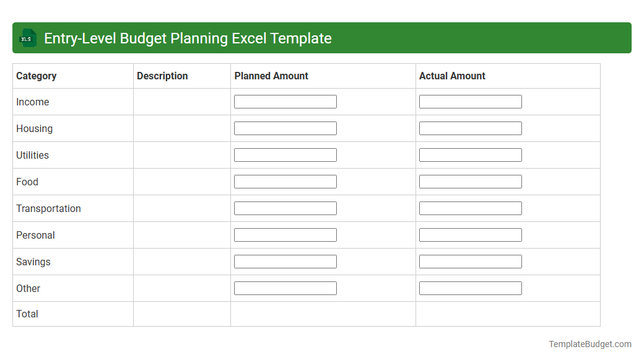Open the TemplateBudget.com link
This screenshot has height=362, width=644.
pyautogui.click(x=591, y=343)
